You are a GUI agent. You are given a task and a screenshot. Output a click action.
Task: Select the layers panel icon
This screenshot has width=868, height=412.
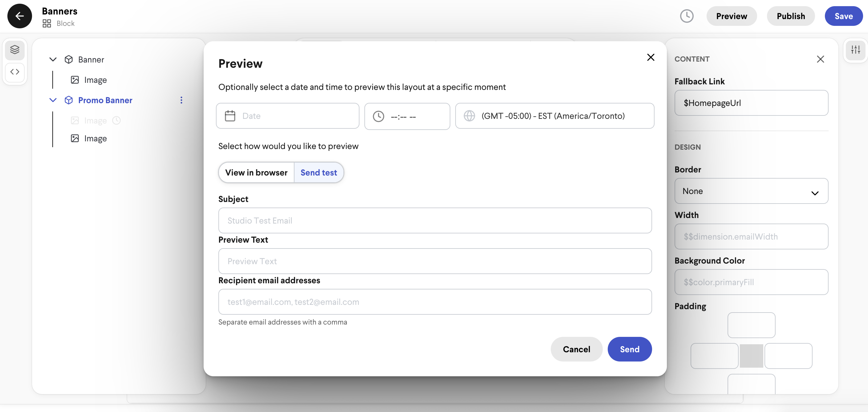tap(15, 50)
